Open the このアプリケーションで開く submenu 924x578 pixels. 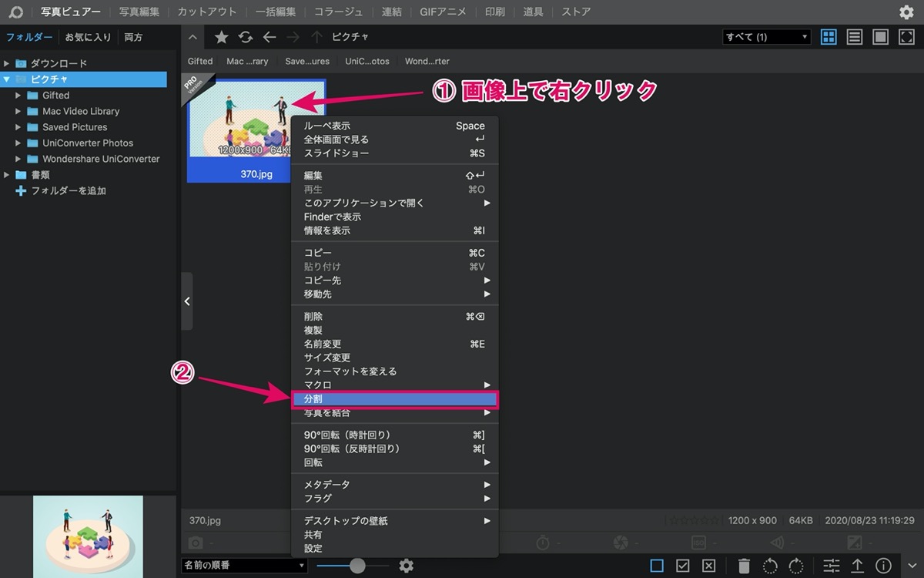(395, 203)
